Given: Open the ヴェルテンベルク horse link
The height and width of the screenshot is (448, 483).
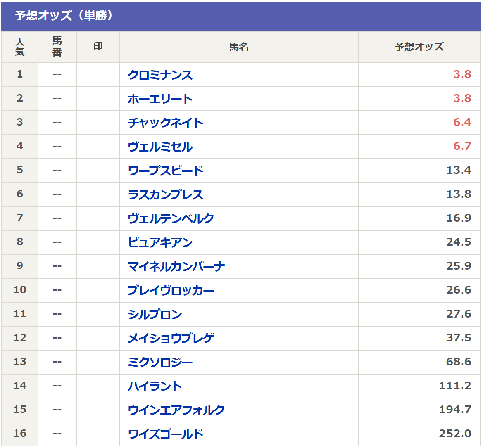Looking at the screenshot, I should click(171, 218).
